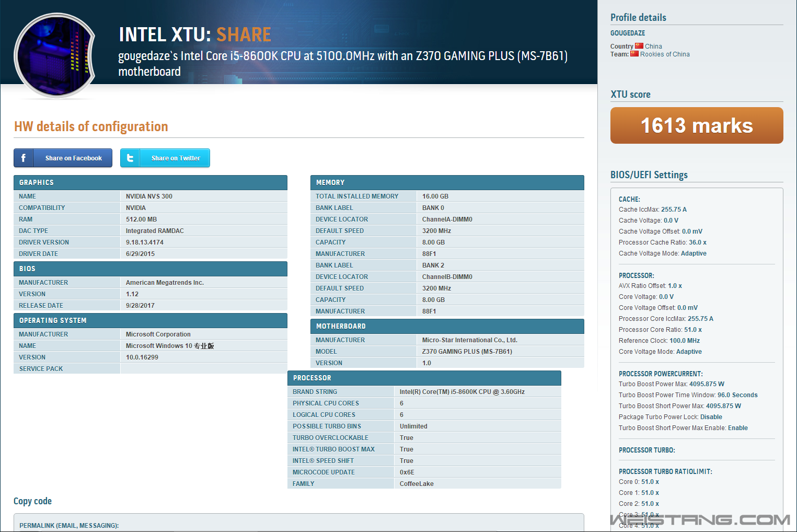
Task: Click the BIOS/UEFI Settings heading
Action: [649, 175]
